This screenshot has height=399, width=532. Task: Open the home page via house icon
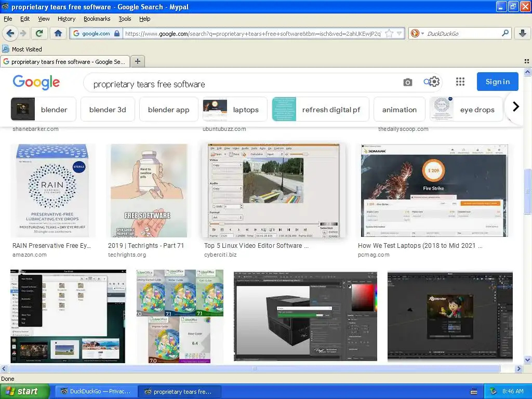click(x=58, y=33)
